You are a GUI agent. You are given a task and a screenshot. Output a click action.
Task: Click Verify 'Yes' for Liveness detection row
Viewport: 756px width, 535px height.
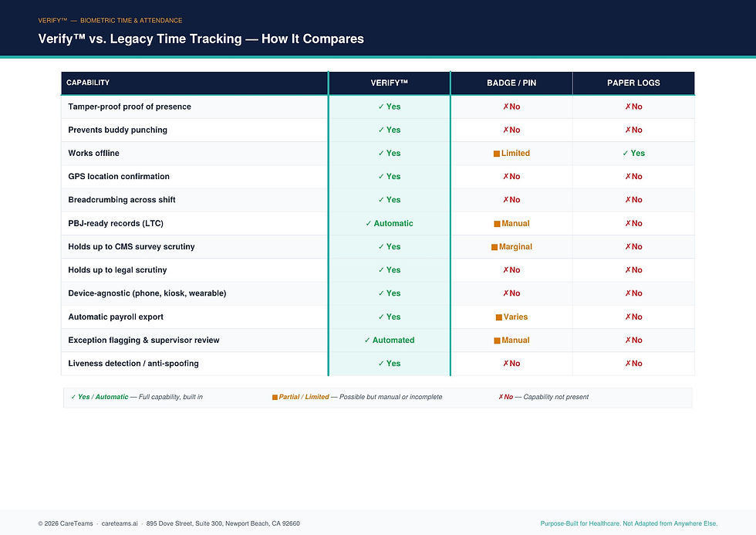point(389,364)
